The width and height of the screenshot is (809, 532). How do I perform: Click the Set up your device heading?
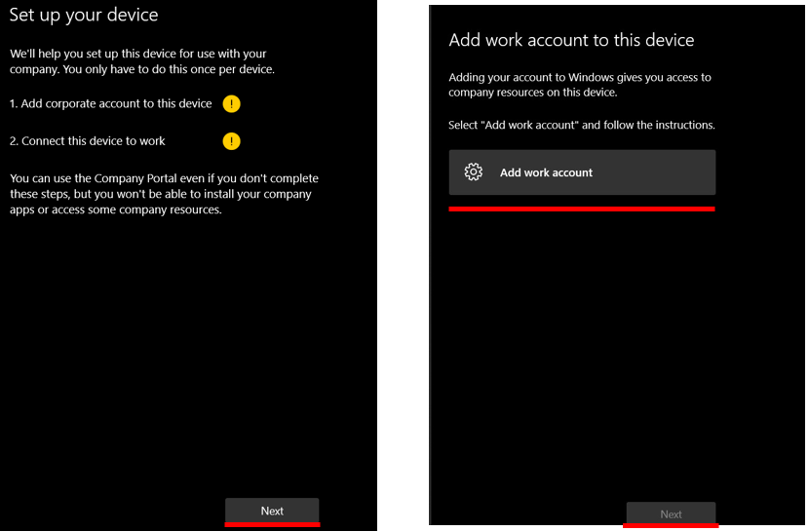tap(84, 16)
